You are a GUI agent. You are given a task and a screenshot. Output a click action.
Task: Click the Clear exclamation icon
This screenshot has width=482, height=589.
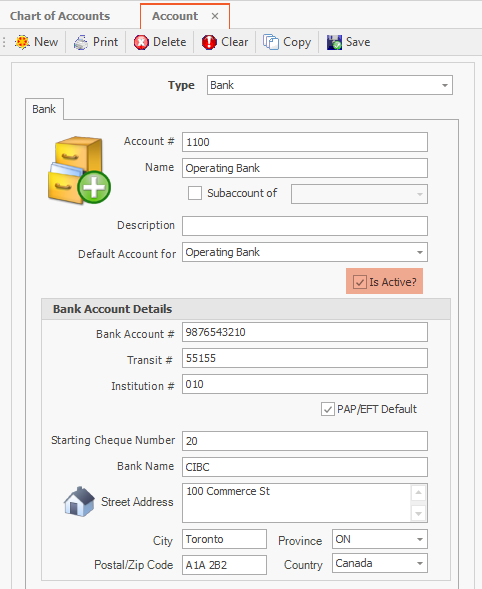tap(209, 42)
